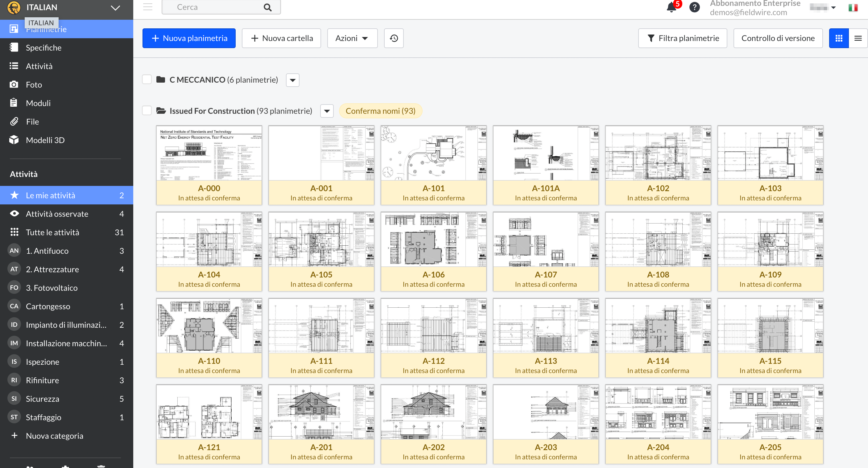
Task: Open Specifiche in the sidebar
Action: click(x=44, y=48)
